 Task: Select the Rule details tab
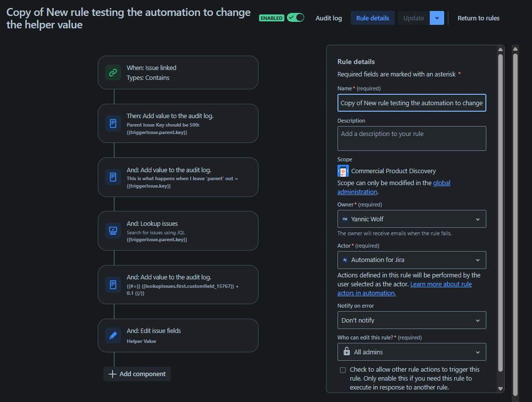(x=373, y=18)
